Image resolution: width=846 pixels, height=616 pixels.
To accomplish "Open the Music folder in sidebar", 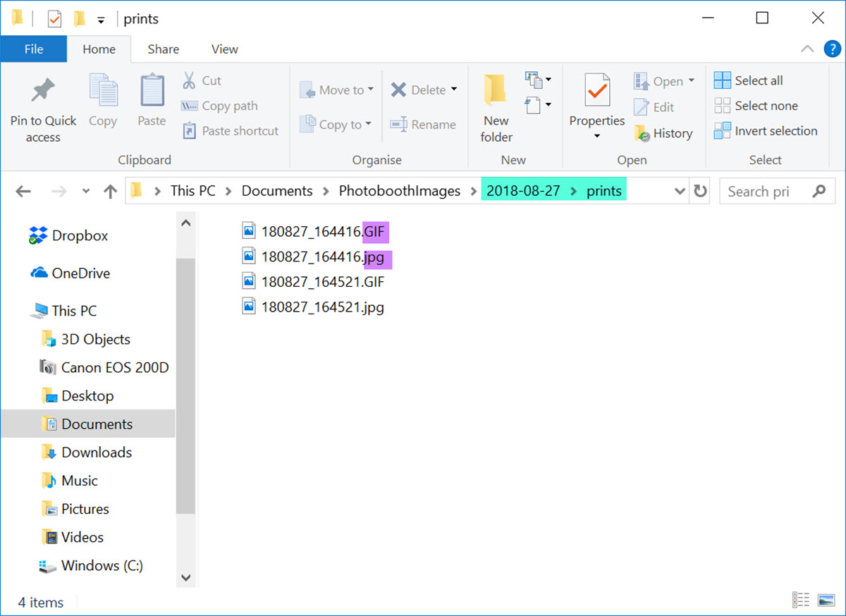I will (69, 480).
